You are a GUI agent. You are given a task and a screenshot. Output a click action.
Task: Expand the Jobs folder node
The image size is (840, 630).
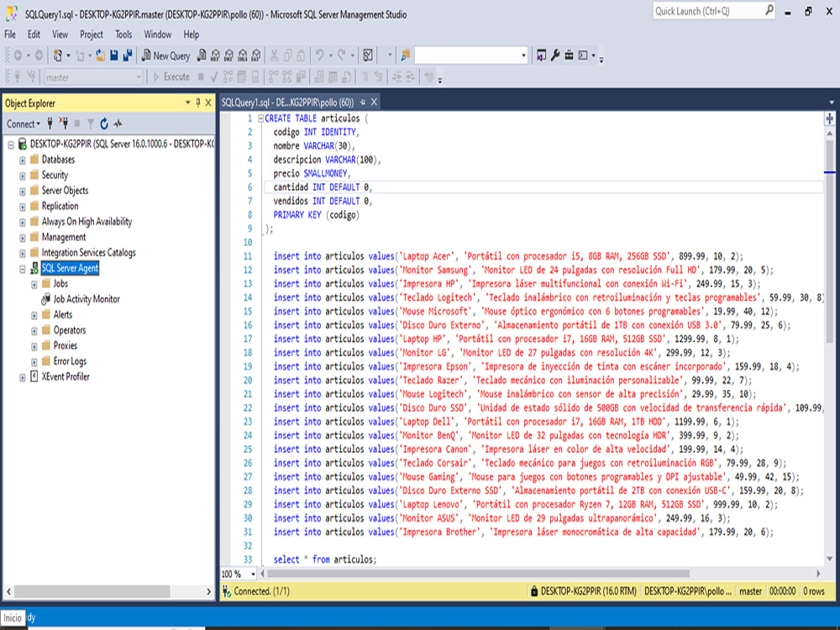pyautogui.click(x=34, y=285)
